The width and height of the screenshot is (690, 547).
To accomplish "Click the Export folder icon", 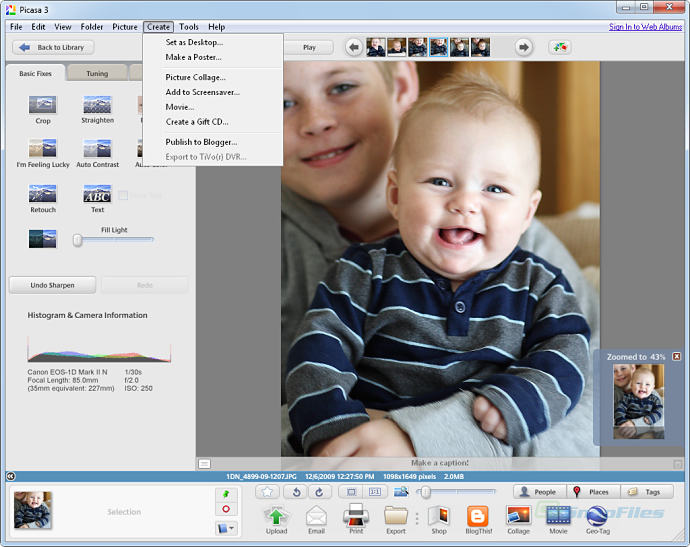I will click(x=396, y=516).
